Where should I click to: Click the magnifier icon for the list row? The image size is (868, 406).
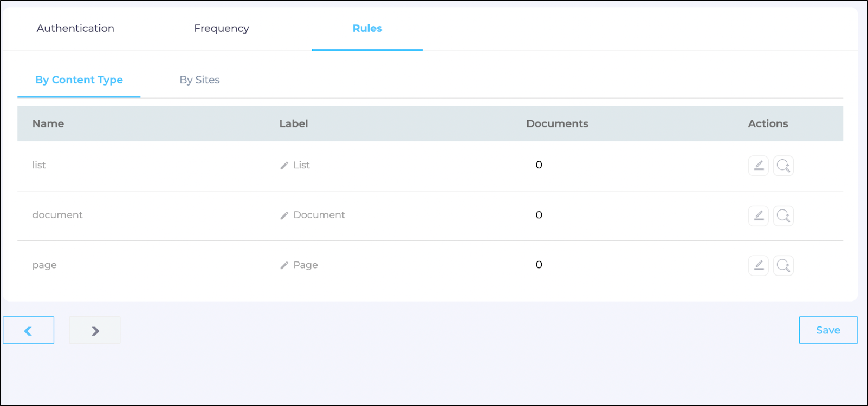[x=783, y=166]
